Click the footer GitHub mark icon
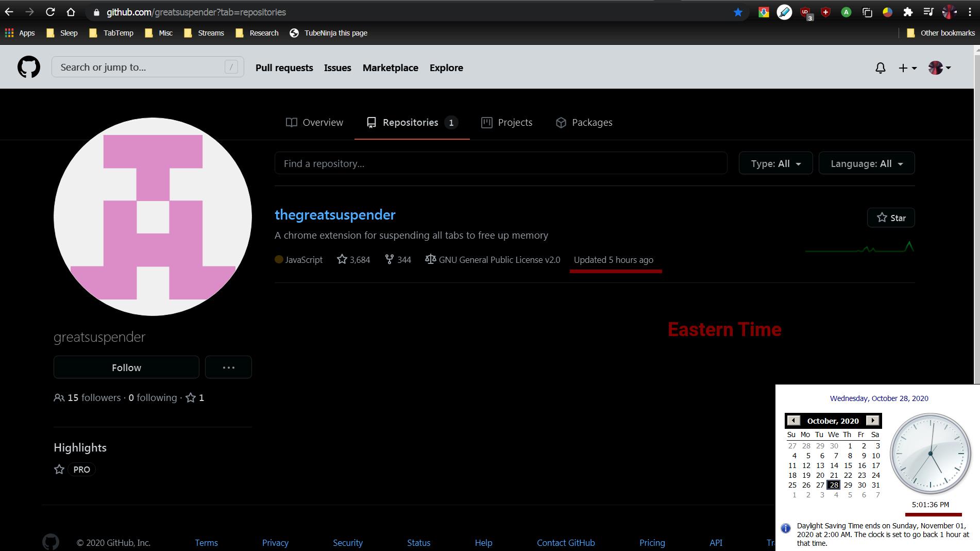 tap(50, 542)
